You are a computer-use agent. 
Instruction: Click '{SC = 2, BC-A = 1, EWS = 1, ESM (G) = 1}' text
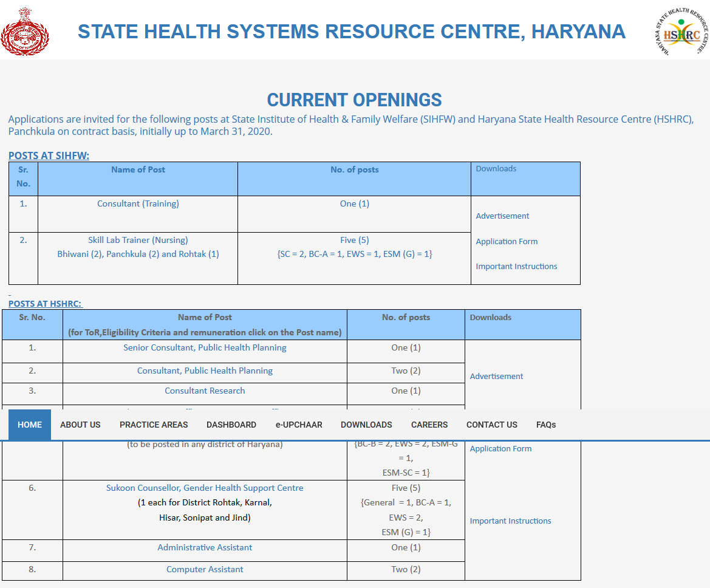(x=355, y=254)
